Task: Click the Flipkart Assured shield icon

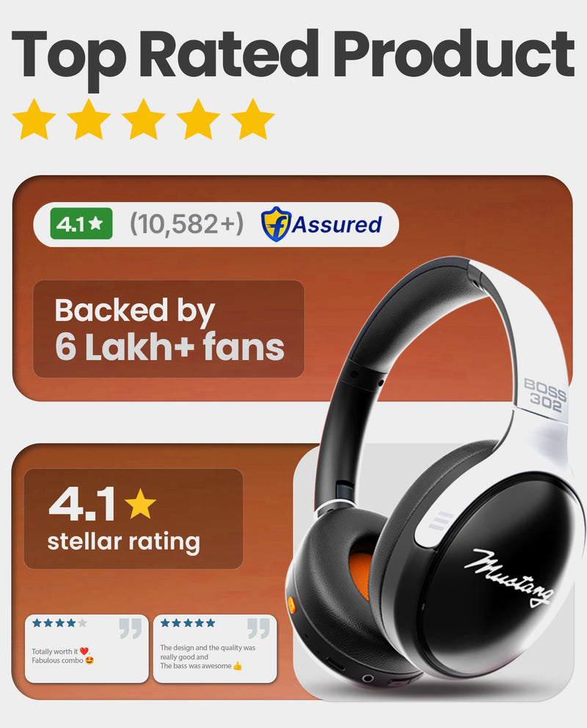Action: (x=276, y=225)
